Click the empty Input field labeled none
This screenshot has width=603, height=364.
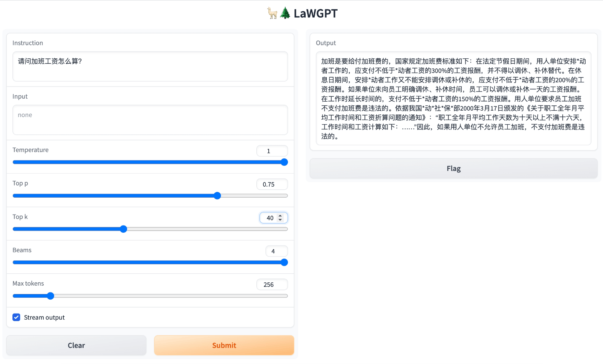(150, 120)
